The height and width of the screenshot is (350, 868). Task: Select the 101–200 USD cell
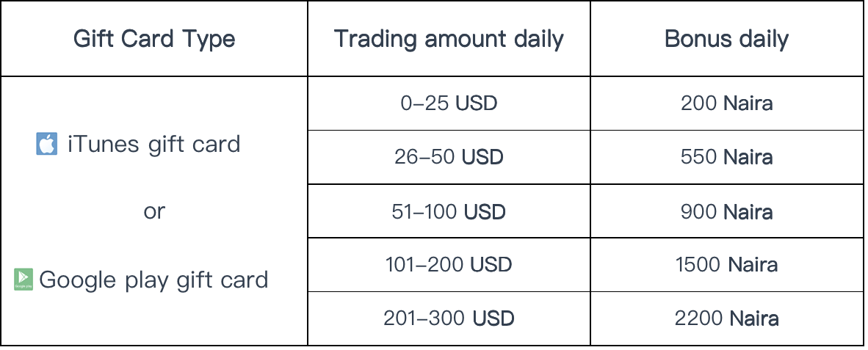click(x=449, y=265)
